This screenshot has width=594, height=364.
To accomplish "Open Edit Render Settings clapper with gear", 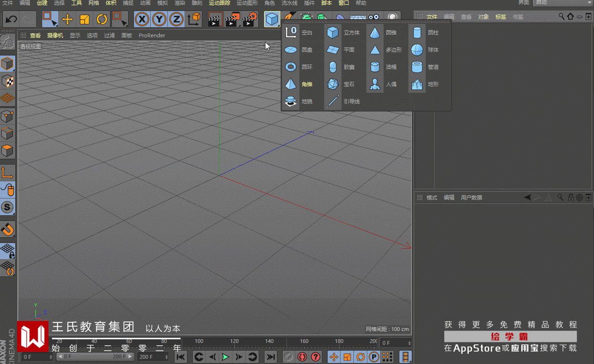I will (x=250, y=20).
